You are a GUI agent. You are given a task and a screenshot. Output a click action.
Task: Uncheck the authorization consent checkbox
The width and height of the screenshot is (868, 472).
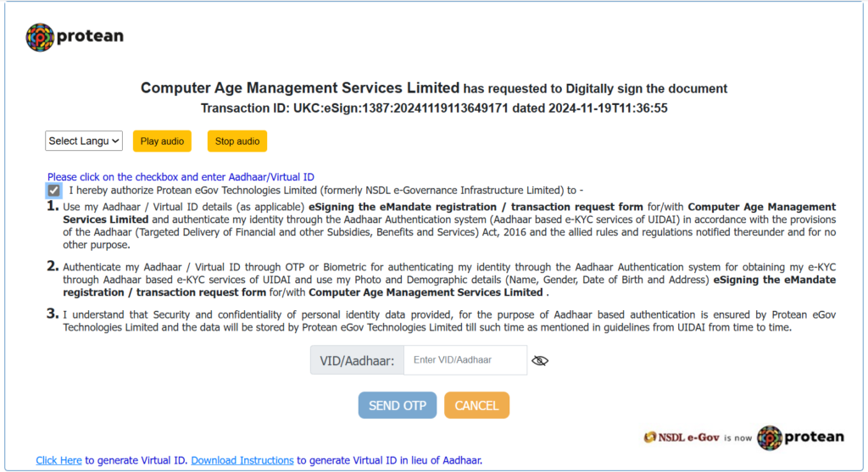(53, 191)
